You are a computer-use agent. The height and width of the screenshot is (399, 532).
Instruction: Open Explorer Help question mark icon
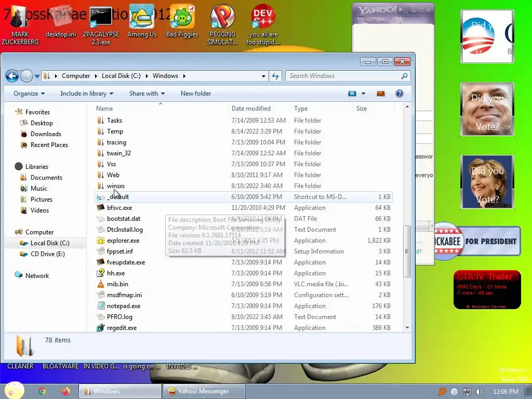400,94
